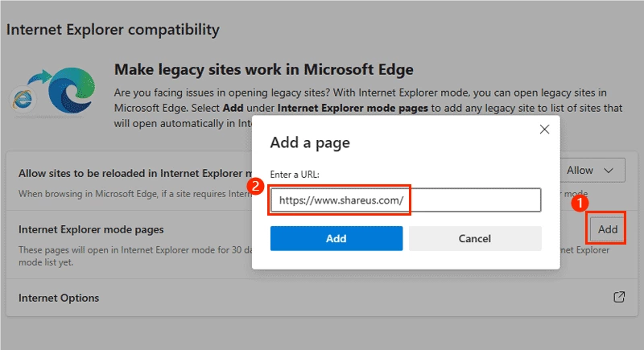Click the Internet Explorer compatibility heading
This screenshot has height=350, width=644.
click(x=113, y=30)
